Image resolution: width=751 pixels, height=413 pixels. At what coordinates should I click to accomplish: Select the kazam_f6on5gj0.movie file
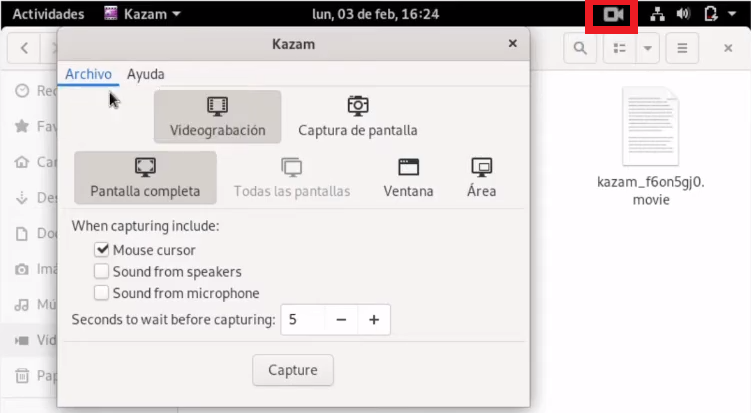650,147
